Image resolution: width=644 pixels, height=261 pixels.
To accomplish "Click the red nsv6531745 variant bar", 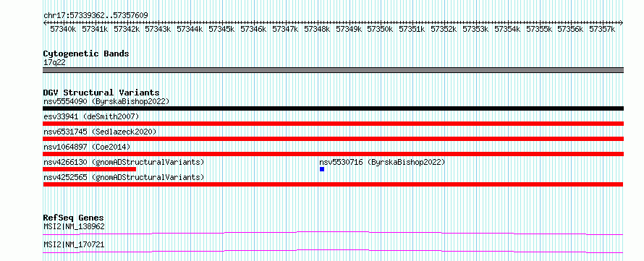I will coord(333,139).
